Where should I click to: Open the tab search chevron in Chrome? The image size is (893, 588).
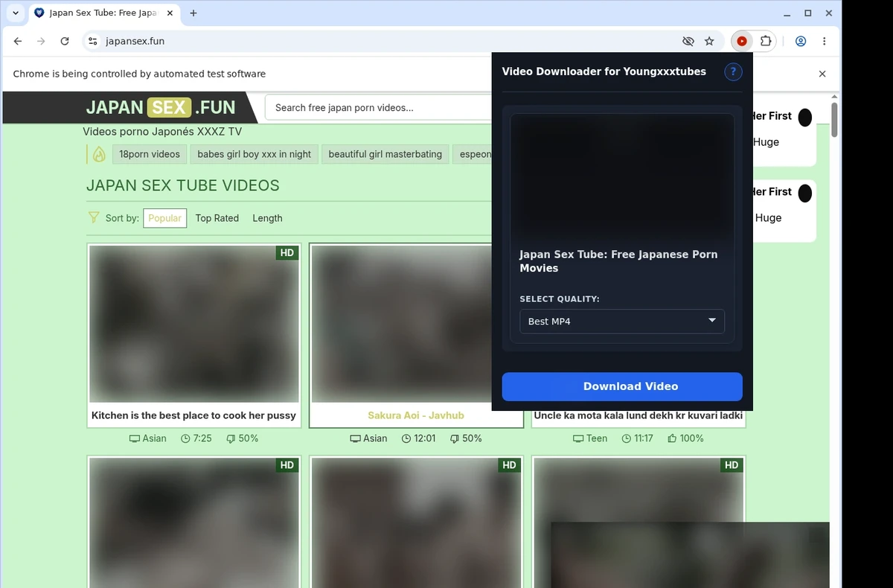[x=16, y=13]
